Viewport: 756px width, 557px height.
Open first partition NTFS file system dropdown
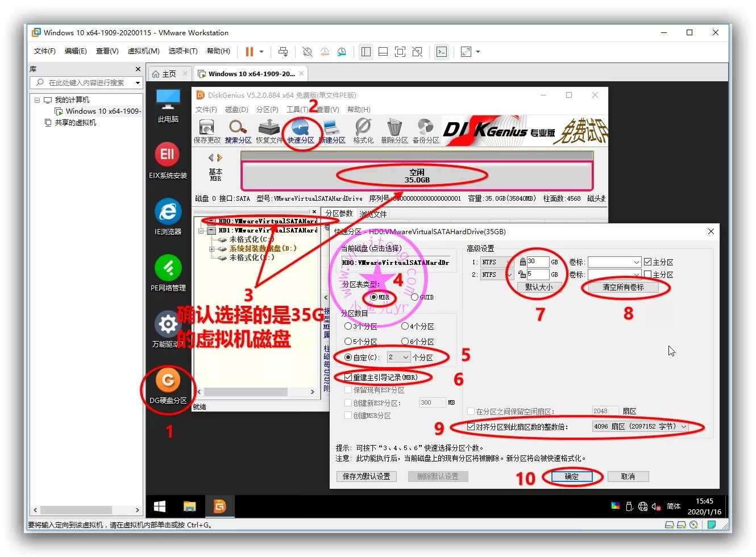[509, 262]
